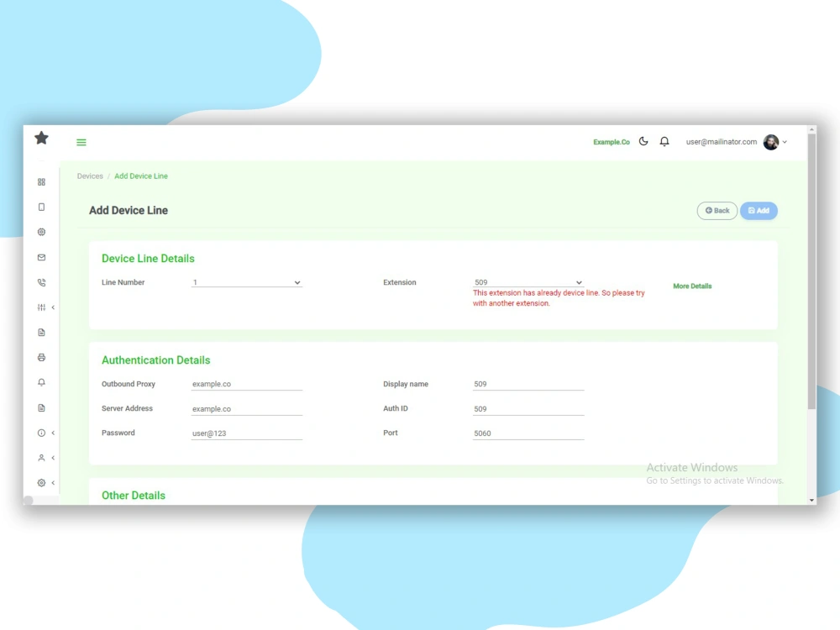This screenshot has height=630, width=840.
Task: Open the sliders settings sidebar icon
Action: [x=41, y=307]
